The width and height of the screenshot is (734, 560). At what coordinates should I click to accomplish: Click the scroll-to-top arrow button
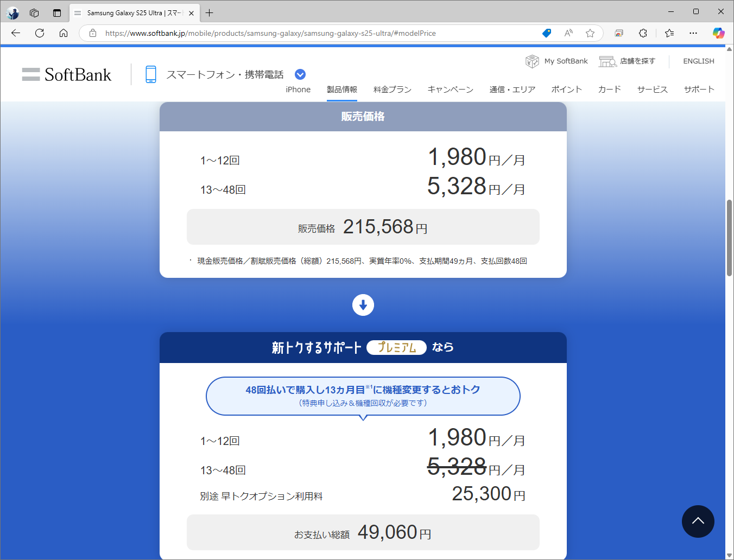tap(698, 521)
